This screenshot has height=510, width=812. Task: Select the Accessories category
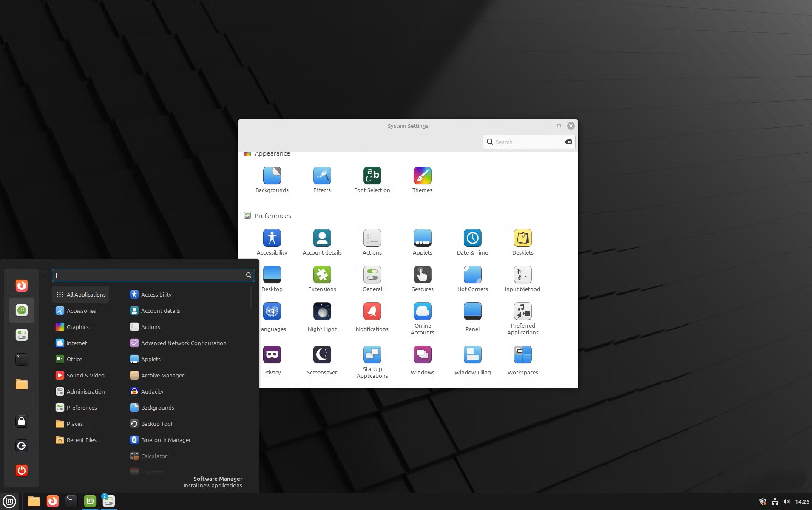pos(81,310)
